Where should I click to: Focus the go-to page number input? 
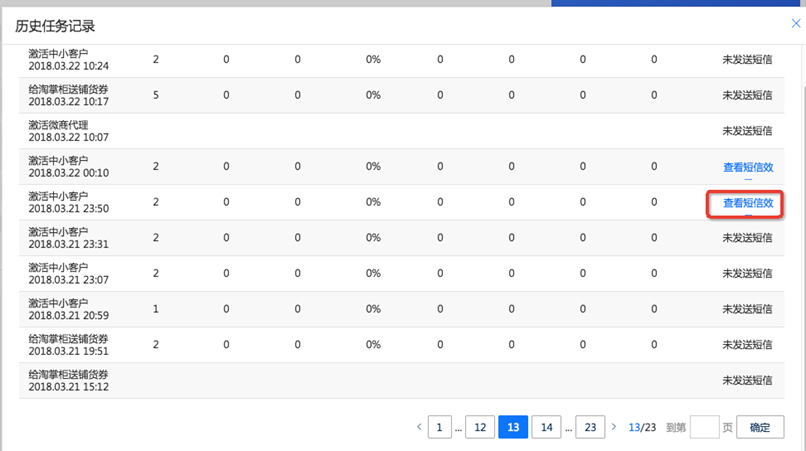click(x=704, y=427)
